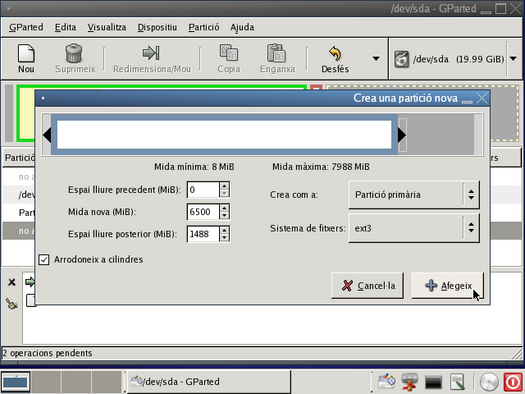Increase Espai lliure precedent with up arrow

[224, 186]
